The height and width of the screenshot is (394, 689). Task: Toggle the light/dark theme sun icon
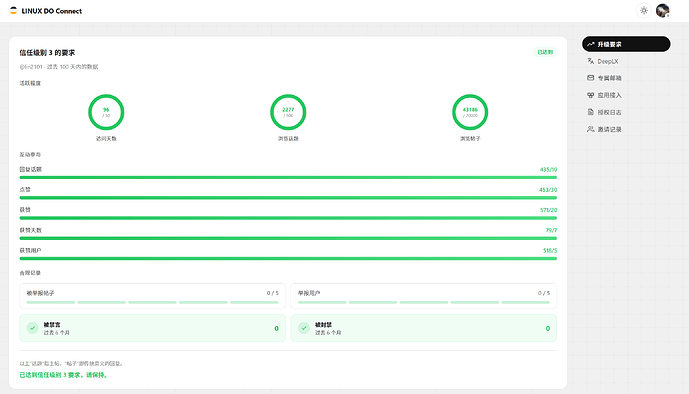point(644,11)
